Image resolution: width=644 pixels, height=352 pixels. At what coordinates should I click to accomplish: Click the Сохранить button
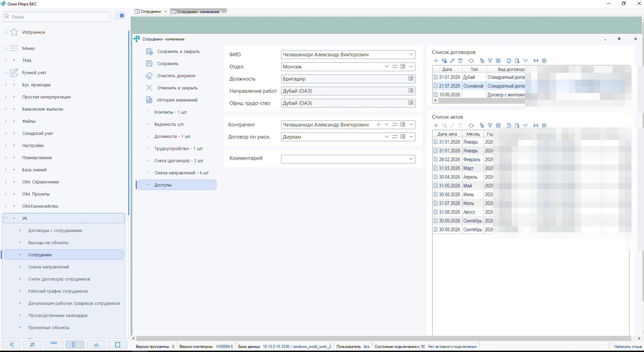(x=167, y=64)
